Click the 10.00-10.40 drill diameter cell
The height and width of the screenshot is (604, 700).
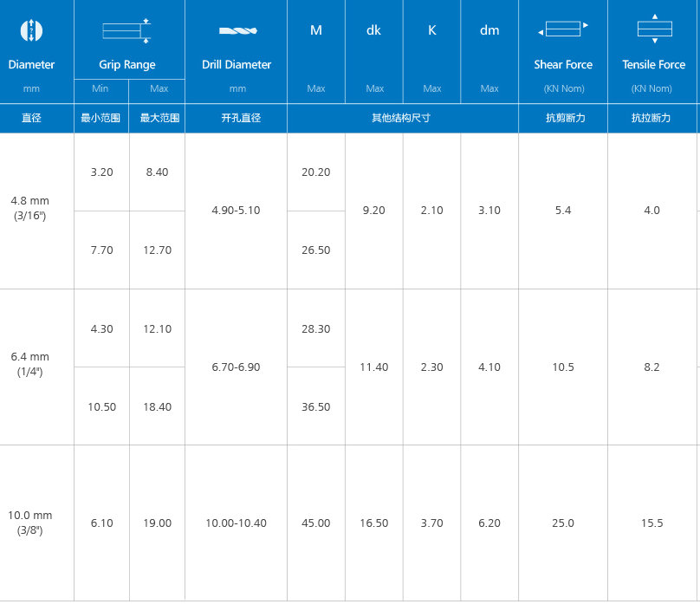coord(237,523)
